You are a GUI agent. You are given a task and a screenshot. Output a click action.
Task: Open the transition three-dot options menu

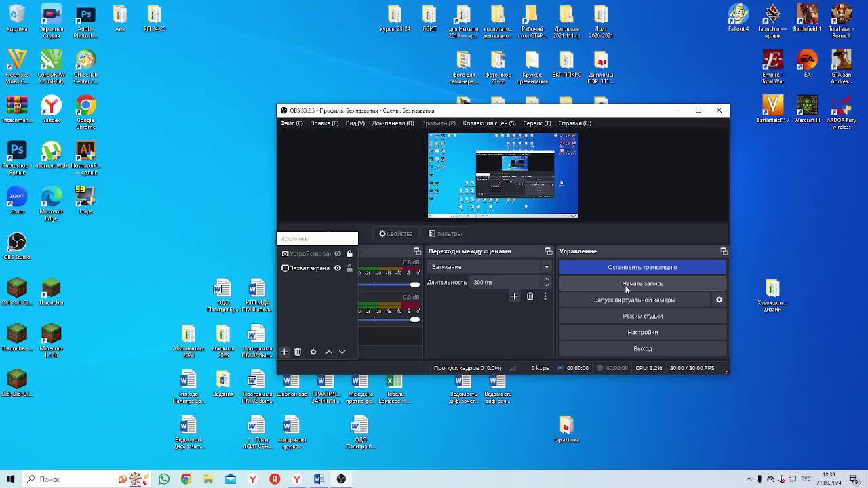[545, 296]
